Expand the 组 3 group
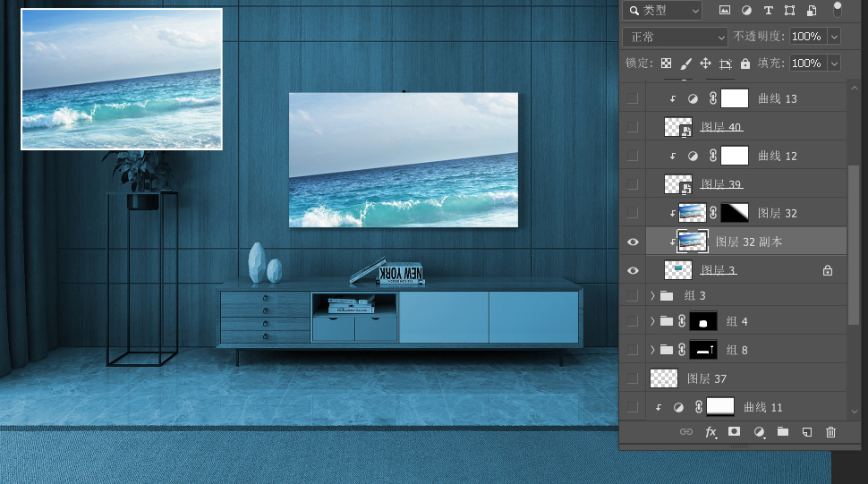The image size is (868, 484). (x=652, y=296)
